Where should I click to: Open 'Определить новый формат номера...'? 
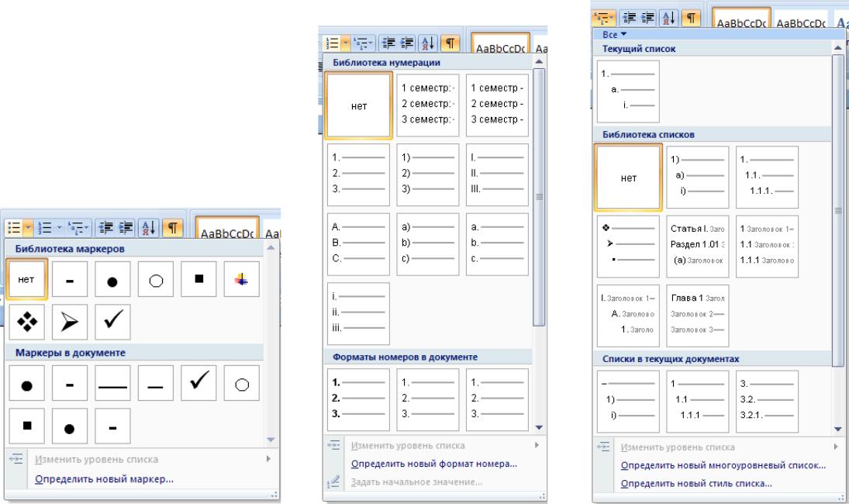[433, 464]
